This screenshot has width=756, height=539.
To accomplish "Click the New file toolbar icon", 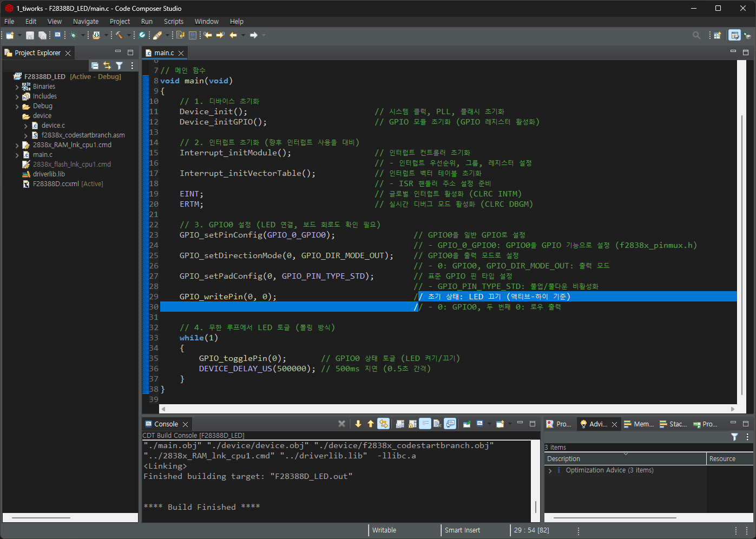I will pos(10,35).
